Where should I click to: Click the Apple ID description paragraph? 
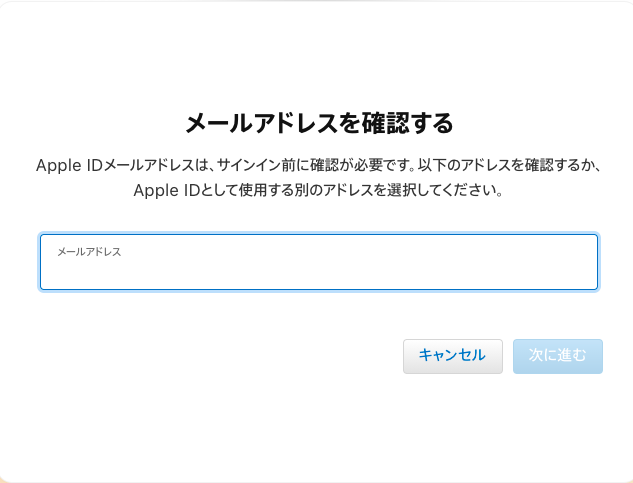(319, 176)
